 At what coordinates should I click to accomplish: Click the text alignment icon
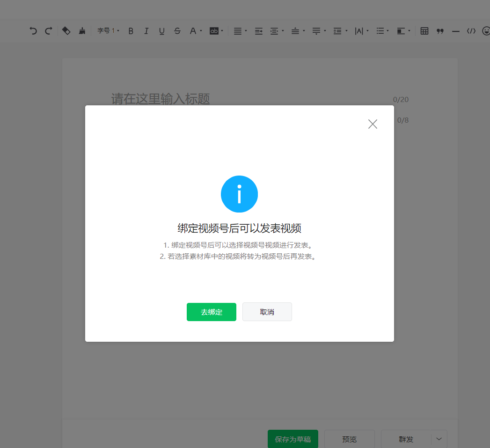[237, 31]
